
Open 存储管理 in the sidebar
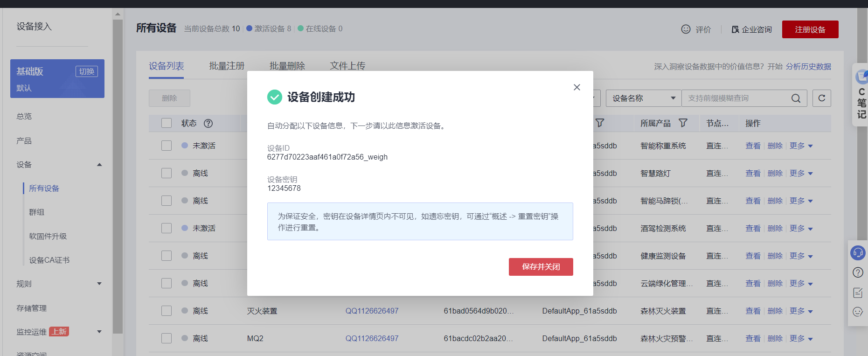pyautogui.click(x=32, y=308)
